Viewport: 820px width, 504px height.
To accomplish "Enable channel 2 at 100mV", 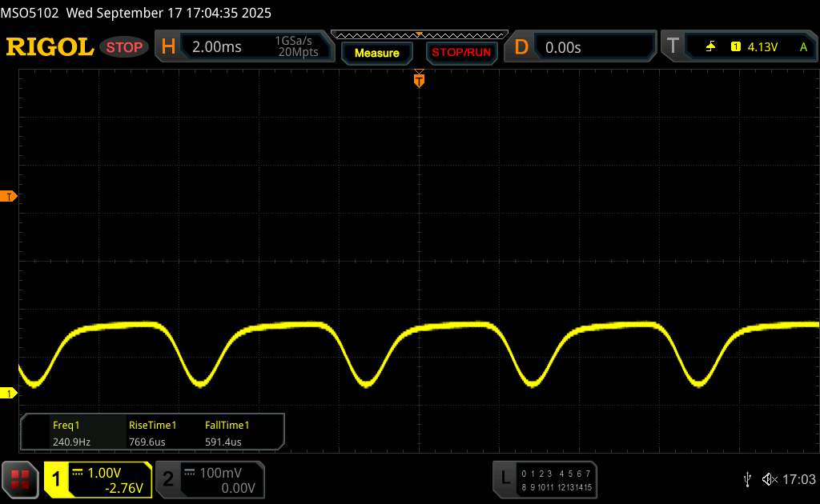I will point(208,479).
